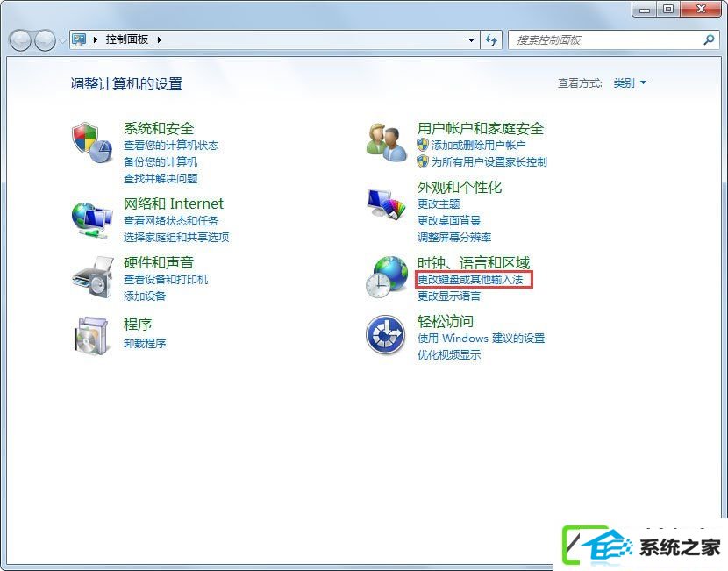The height and width of the screenshot is (571, 728).
Task: Click the 优化视频显示 link
Action: [449, 355]
